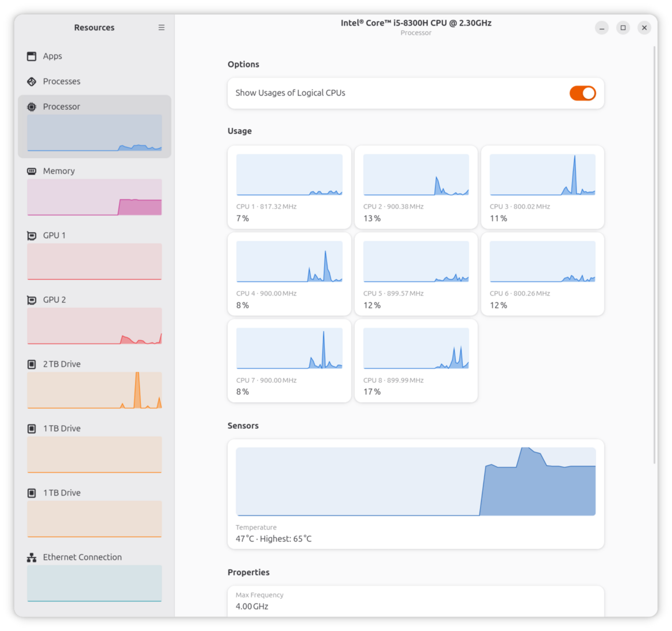
Task: Click the Intel Core i5-8300H window title
Action: coord(416,23)
